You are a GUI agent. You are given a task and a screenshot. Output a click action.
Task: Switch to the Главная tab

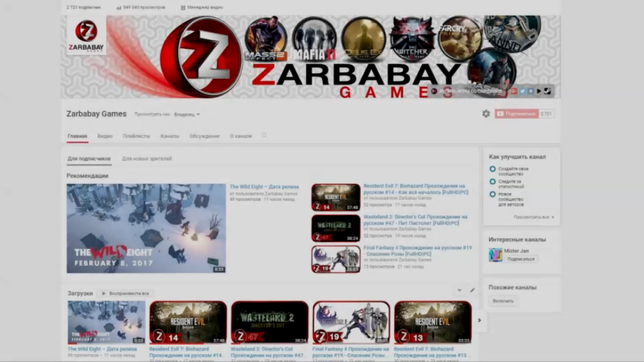click(x=77, y=136)
